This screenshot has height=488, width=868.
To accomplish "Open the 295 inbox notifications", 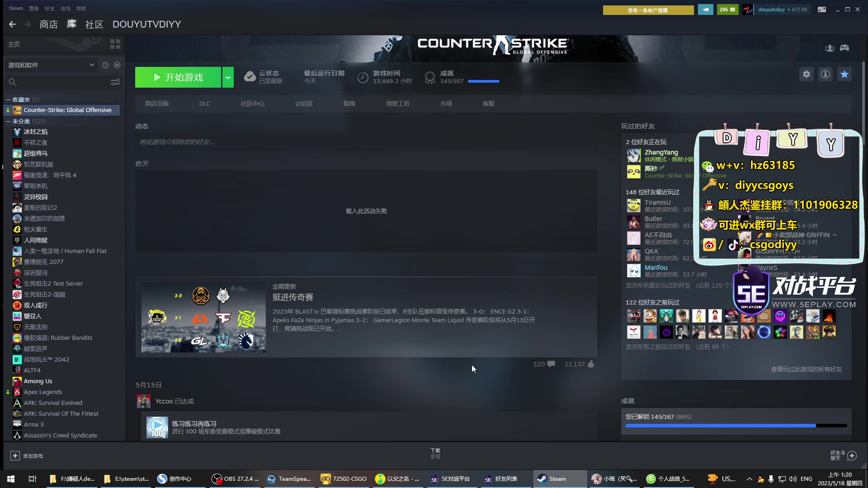I will pos(727,9).
